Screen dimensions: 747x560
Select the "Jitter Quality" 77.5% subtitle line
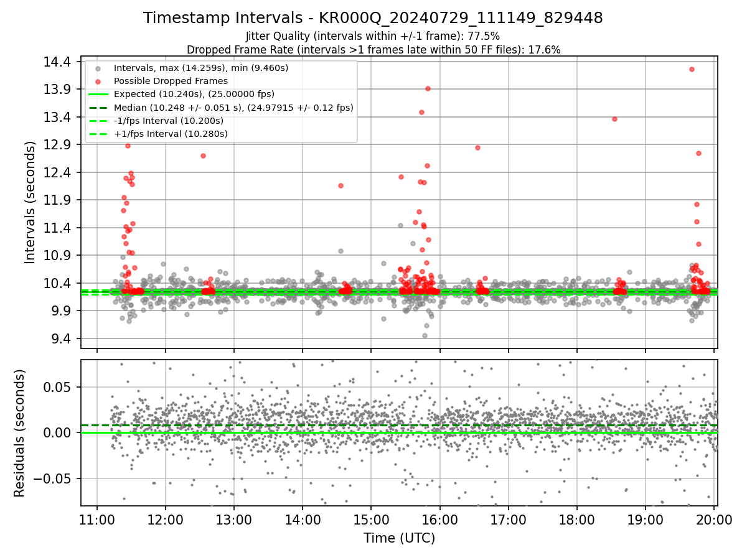point(373,37)
